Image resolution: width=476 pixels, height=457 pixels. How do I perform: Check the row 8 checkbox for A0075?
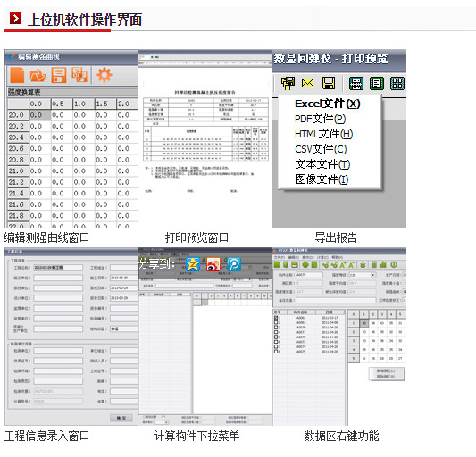(276, 352)
